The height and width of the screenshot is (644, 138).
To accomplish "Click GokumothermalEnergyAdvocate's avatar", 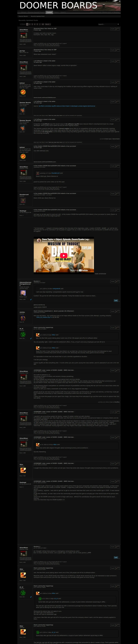I will pos(23,293).
